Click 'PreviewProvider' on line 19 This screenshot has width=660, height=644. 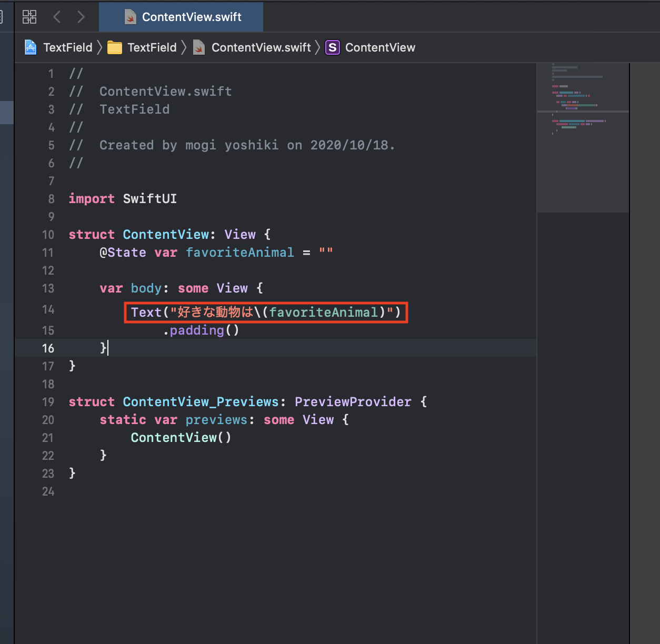pyautogui.click(x=353, y=402)
